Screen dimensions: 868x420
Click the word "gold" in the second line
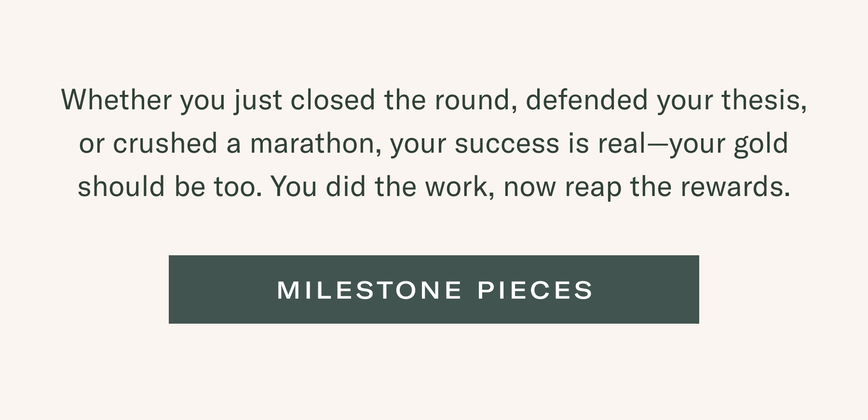pyautogui.click(x=761, y=144)
